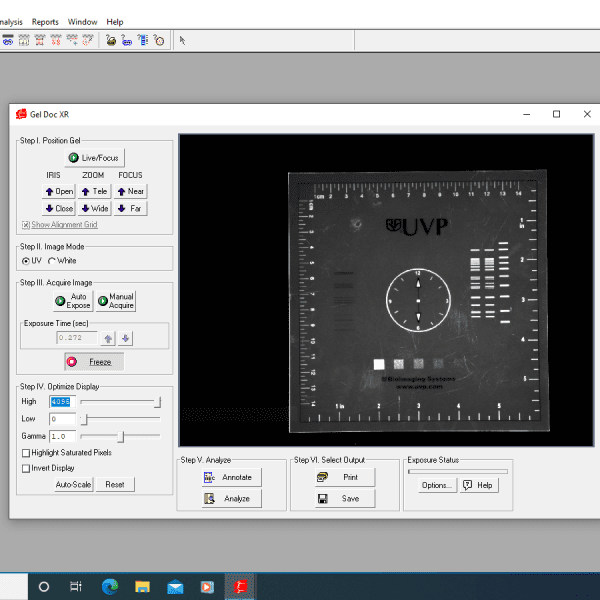Adjust focus with the Far arrow

coord(130,208)
